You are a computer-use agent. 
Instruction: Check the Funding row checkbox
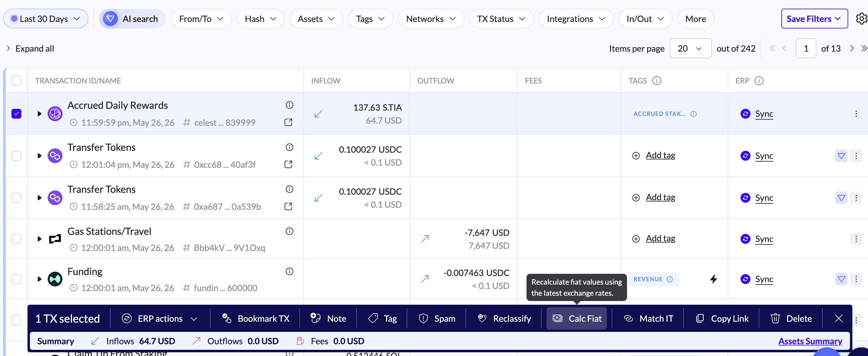tap(16, 279)
